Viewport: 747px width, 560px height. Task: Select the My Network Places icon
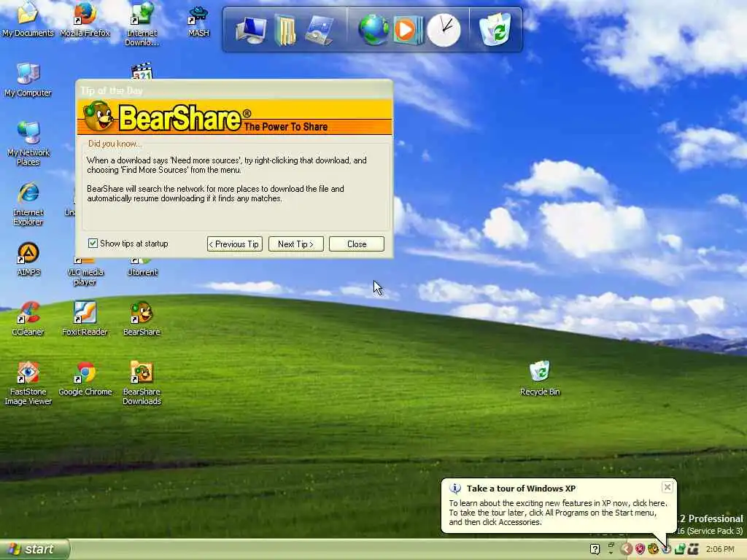pos(28,144)
